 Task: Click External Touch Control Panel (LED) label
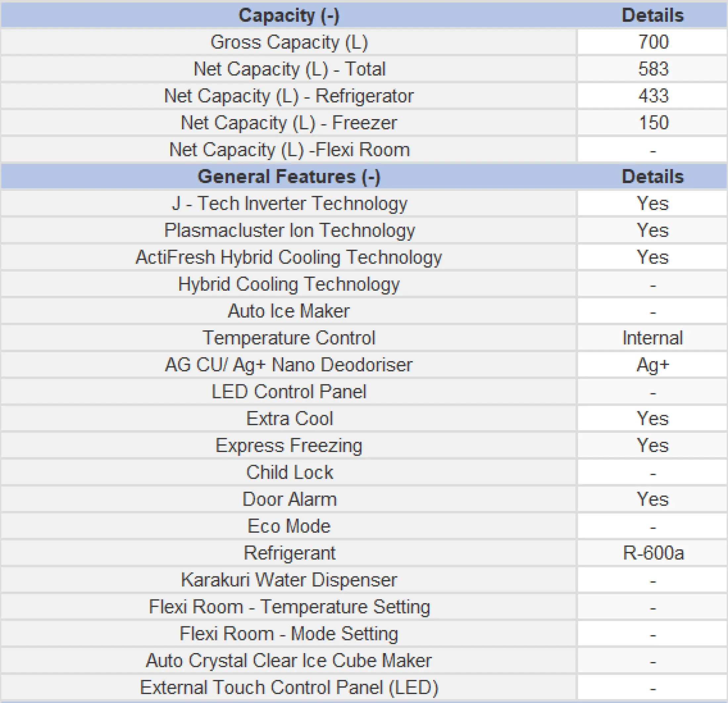289,687
